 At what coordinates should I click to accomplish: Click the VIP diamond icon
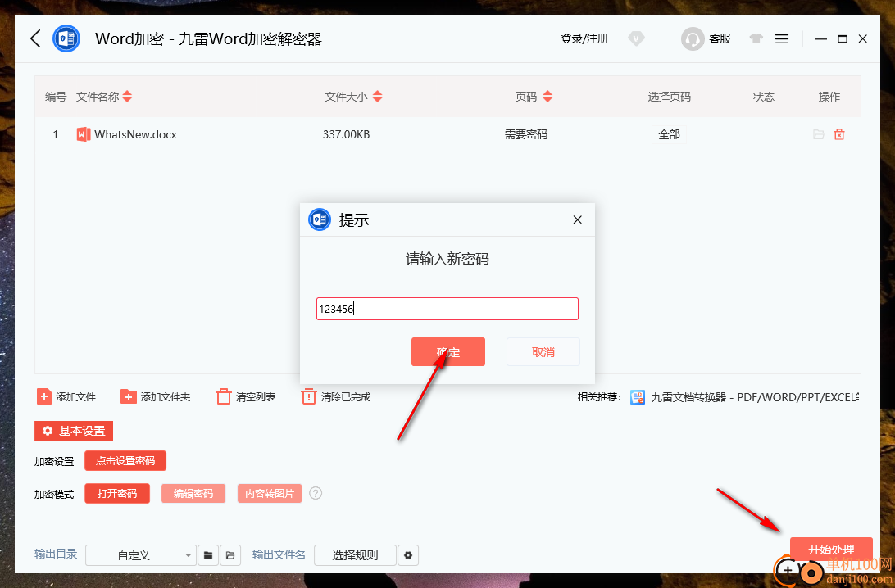pos(636,38)
